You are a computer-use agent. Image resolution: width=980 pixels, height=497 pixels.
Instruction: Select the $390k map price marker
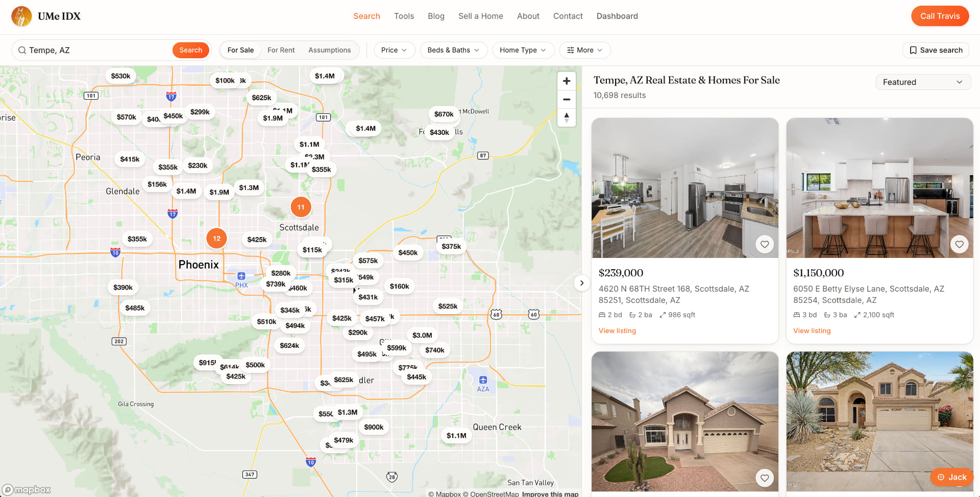point(123,288)
